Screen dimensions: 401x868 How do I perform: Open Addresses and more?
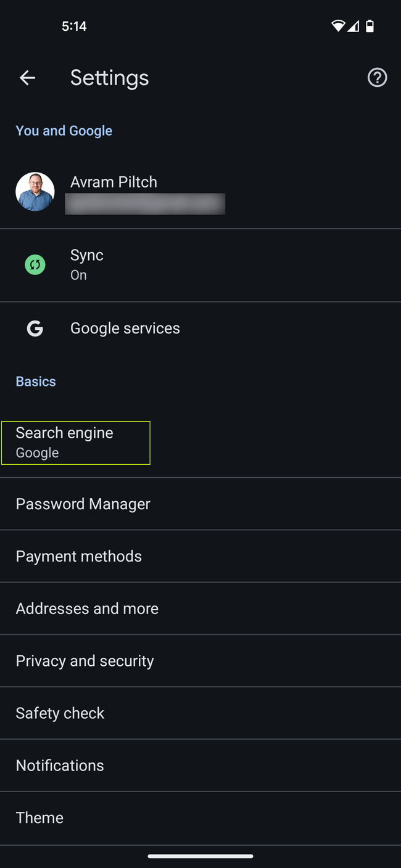(x=200, y=608)
